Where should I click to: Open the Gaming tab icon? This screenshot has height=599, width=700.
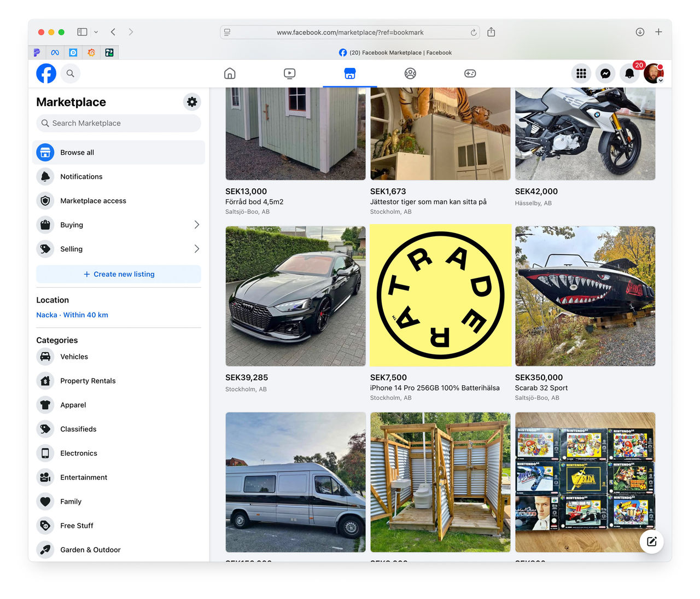pyautogui.click(x=470, y=73)
